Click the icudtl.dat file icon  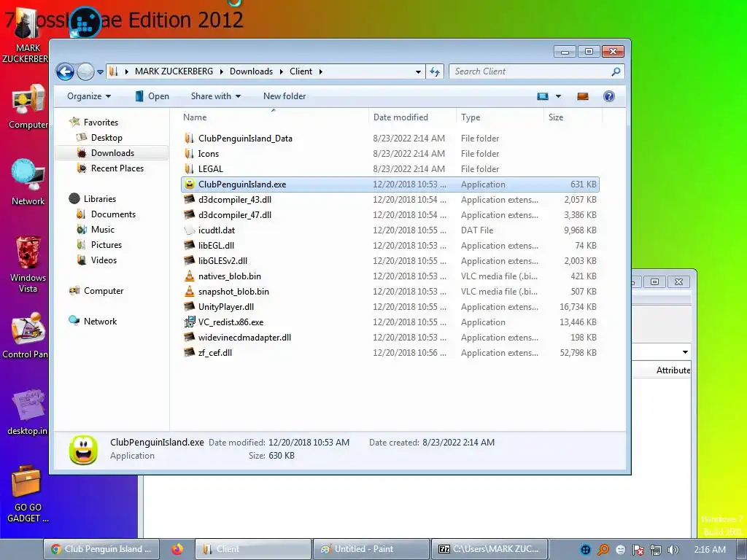pos(189,230)
